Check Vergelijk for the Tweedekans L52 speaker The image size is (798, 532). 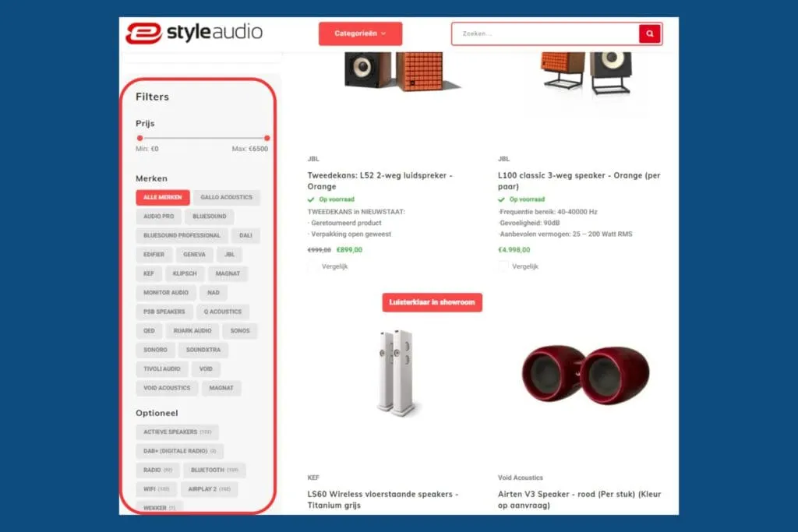click(x=312, y=266)
